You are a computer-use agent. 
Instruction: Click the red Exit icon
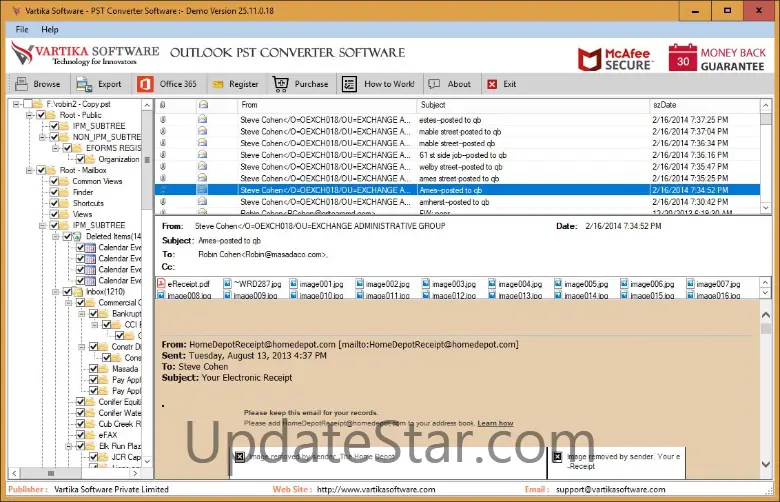492,84
